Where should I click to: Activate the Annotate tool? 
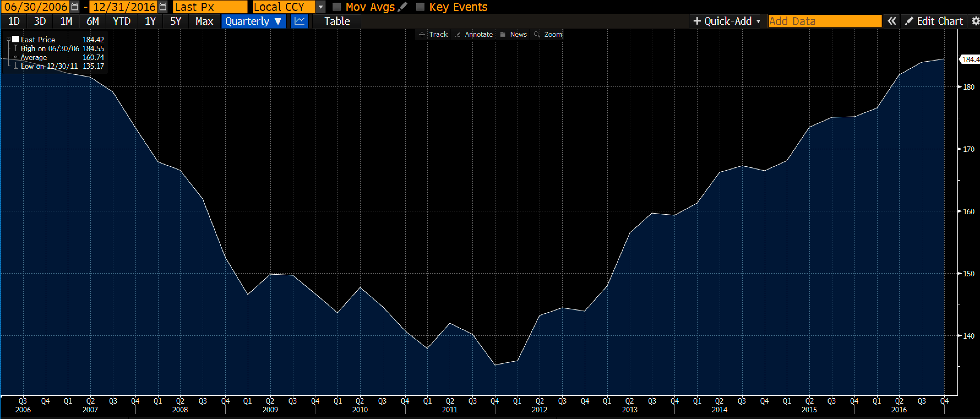(474, 35)
